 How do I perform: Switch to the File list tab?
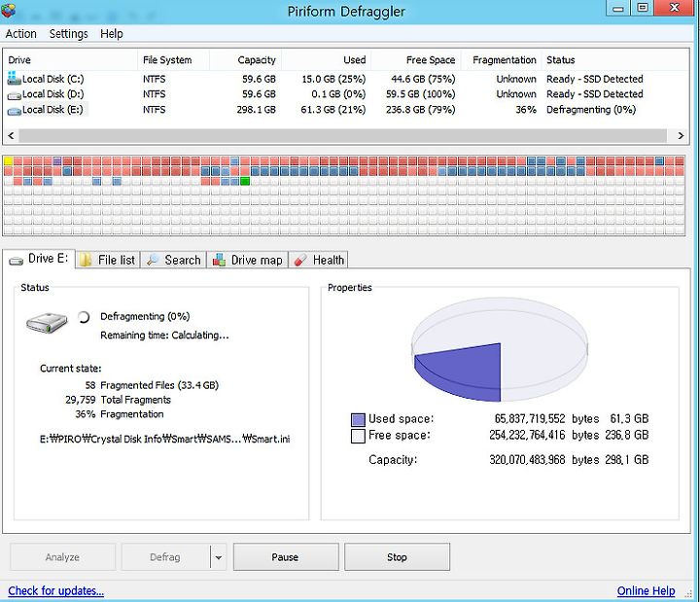[108, 260]
